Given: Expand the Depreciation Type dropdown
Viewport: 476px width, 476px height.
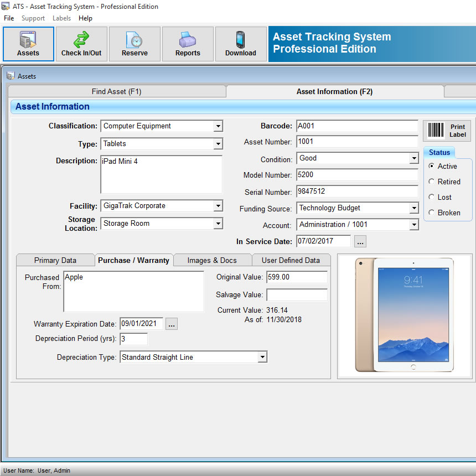Looking at the screenshot, I should coord(262,358).
